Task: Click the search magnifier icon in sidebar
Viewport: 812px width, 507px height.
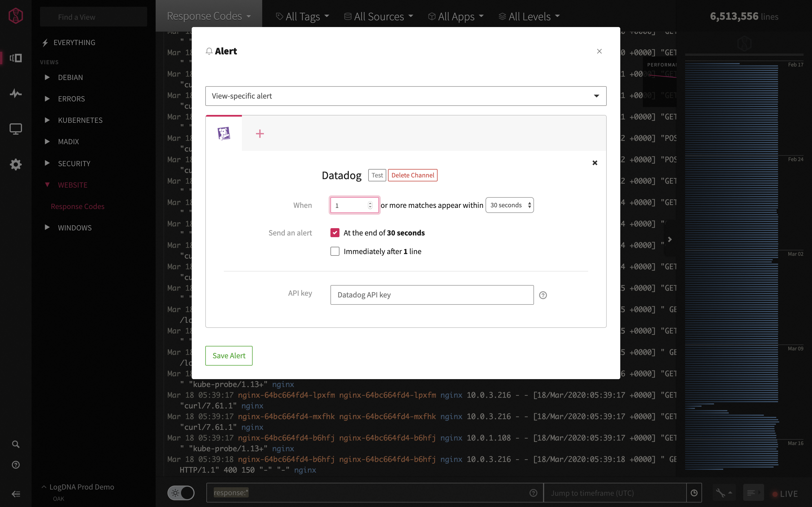Action: [x=16, y=444]
